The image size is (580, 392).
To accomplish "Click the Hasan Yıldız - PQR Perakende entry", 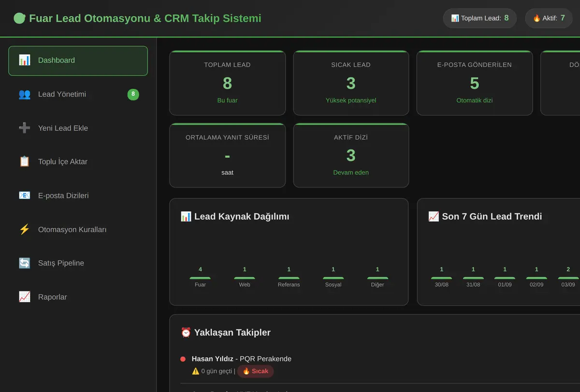I will (242, 359).
